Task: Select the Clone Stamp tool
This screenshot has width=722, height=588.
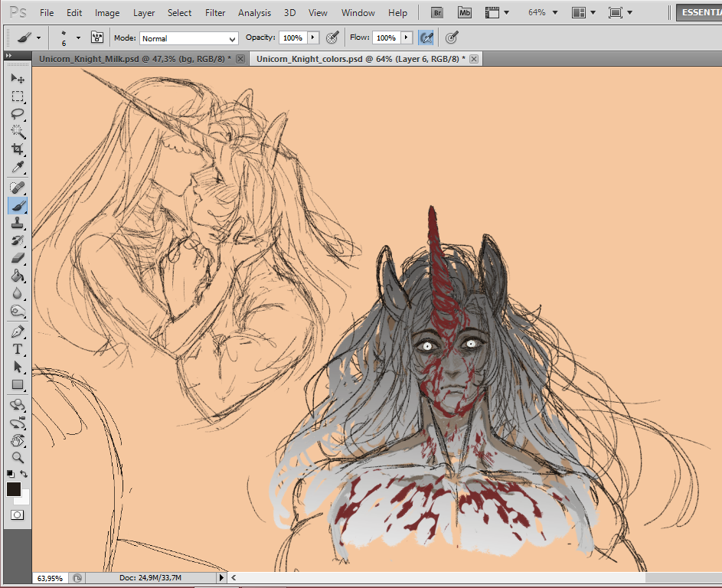Action: pyautogui.click(x=18, y=224)
